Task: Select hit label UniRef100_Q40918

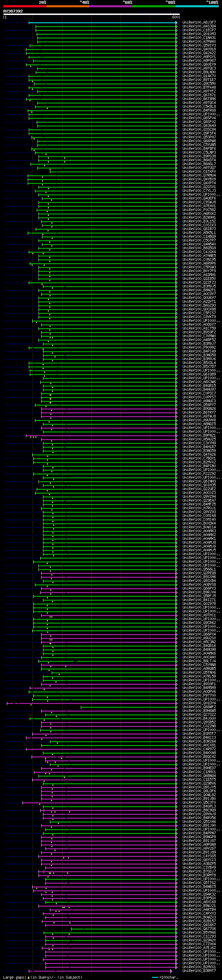Action: point(199,49)
